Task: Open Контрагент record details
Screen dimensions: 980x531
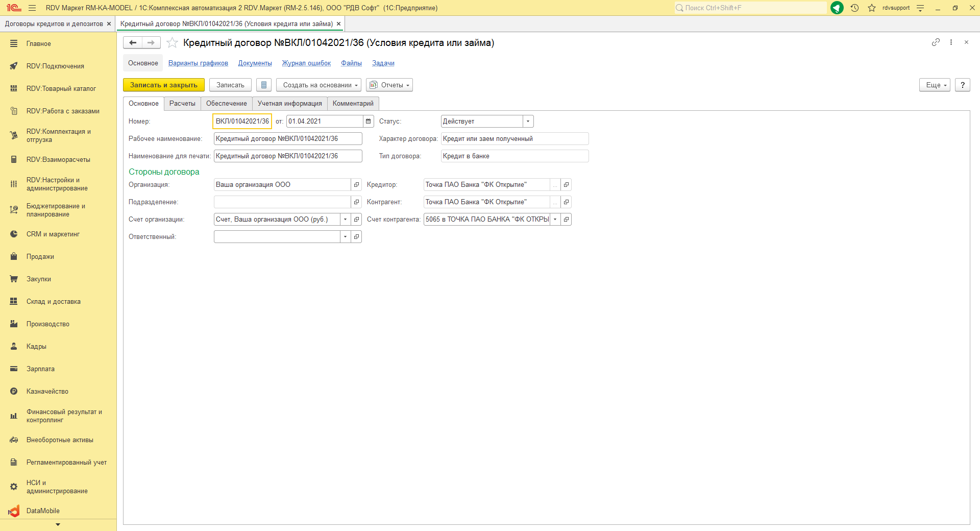Action: coord(566,202)
